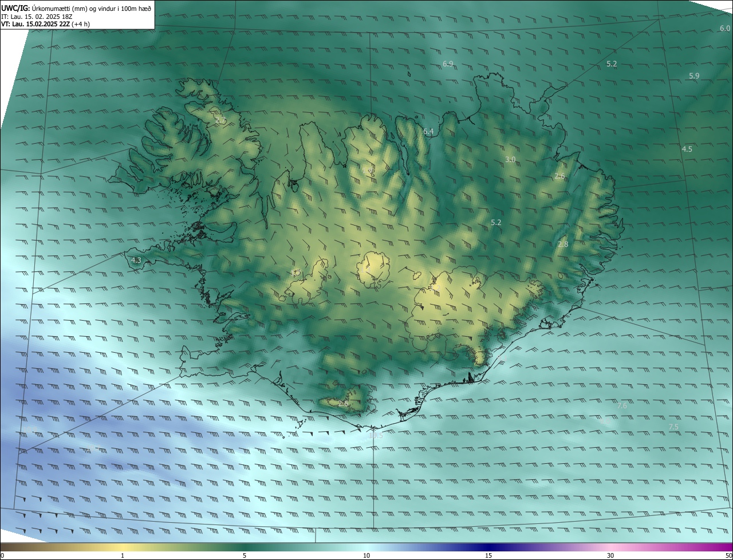Click the 2.7 value in the Westfjords
This screenshot has height=560, width=733.
(220, 121)
